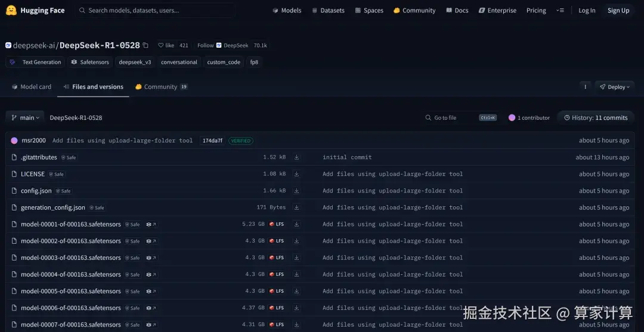This screenshot has height=332, width=644.
Task: Download model-00003-of-000163.safetensors via download icon
Action: (296, 257)
